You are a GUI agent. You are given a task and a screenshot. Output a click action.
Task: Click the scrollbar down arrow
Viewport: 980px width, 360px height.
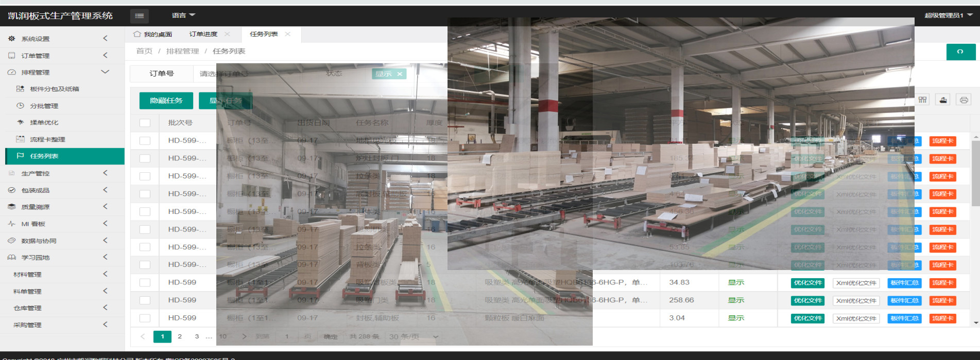[975, 323]
